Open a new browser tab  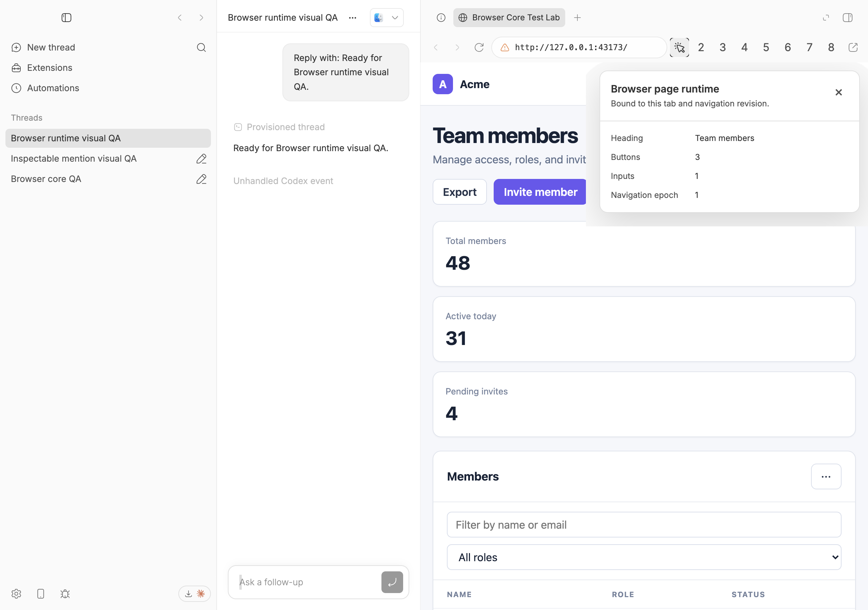coord(577,17)
